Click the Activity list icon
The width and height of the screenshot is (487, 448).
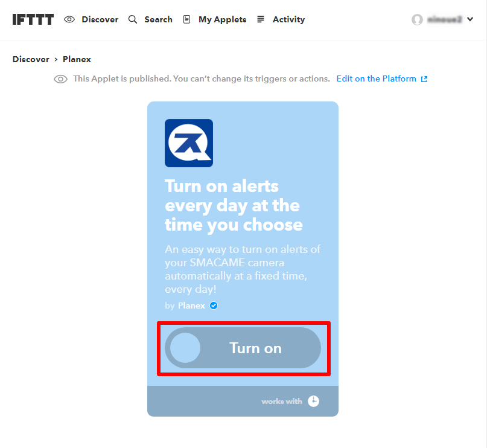[261, 19]
